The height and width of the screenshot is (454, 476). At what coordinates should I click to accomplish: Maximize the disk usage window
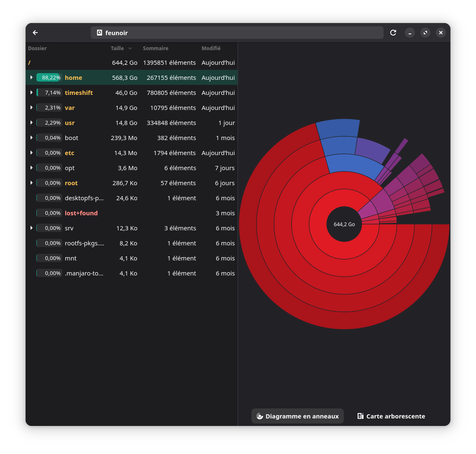coord(425,33)
